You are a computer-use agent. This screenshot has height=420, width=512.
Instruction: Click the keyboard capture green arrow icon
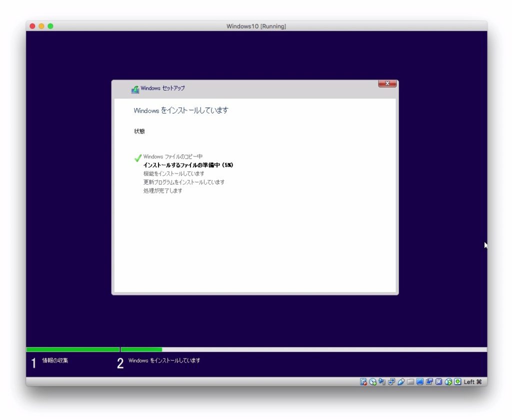tap(458, 381)
